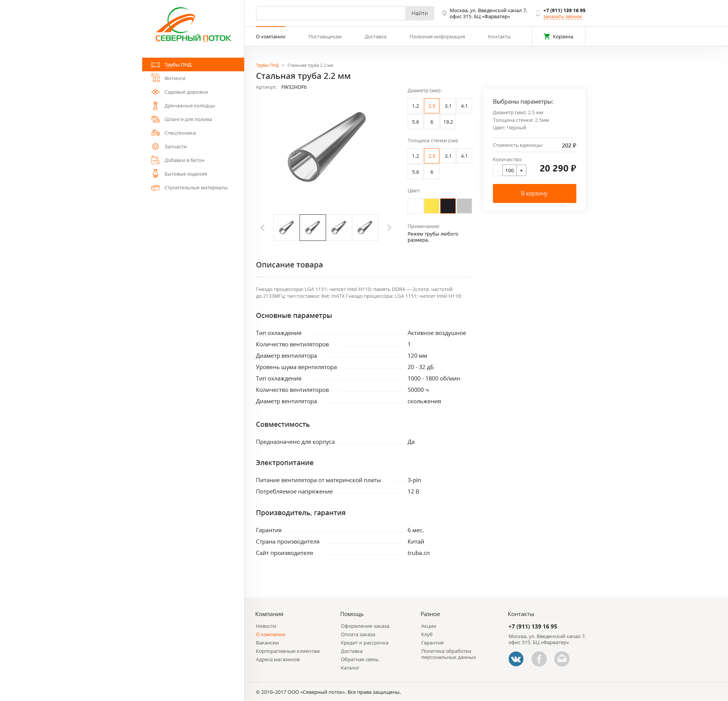Select wall thickness option 4.1
The width and height of the screenshot is (728, 701).
point(464,156)
